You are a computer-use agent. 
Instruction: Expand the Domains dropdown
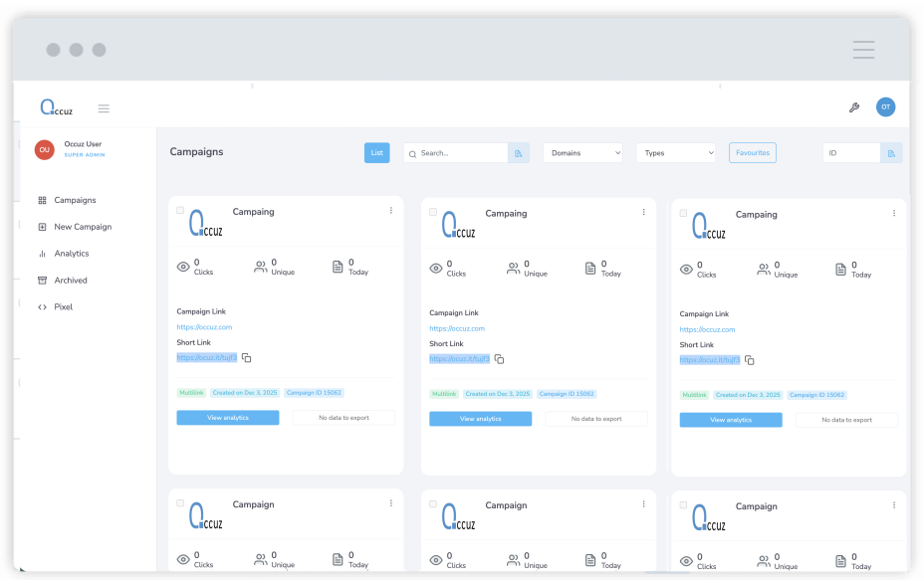click(x=584, y=153)
